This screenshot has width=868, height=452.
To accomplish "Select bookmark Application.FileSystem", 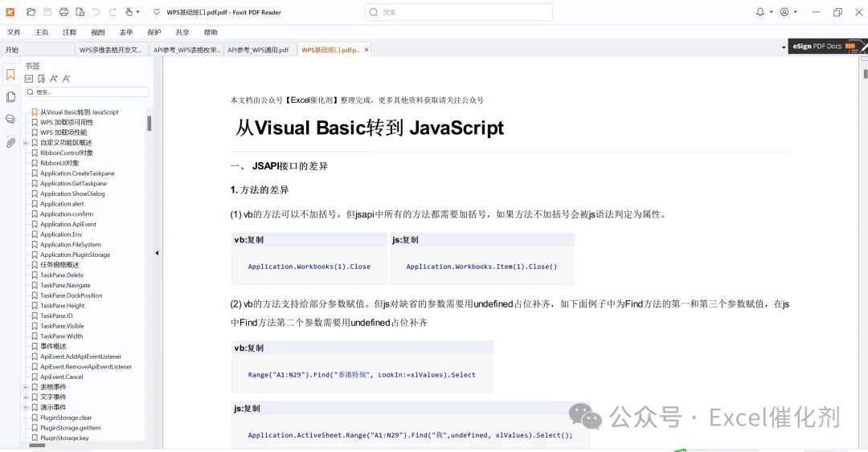I will [70, 245].
